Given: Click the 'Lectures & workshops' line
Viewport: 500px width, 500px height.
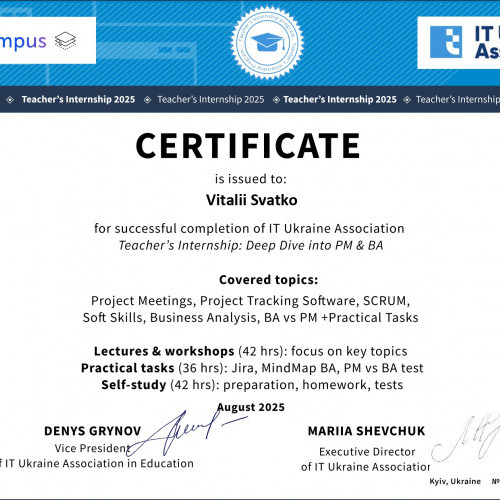Looking at the screenshot, I should [x=251, y=351].
